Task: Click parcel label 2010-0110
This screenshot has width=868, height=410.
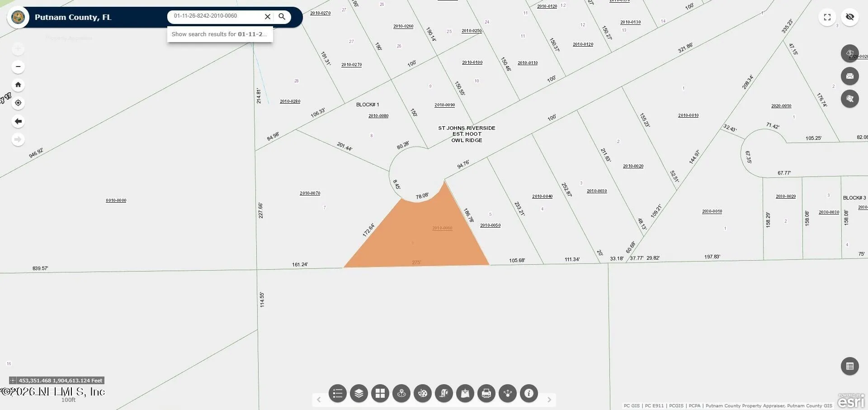Action: [x=528, y=63]
